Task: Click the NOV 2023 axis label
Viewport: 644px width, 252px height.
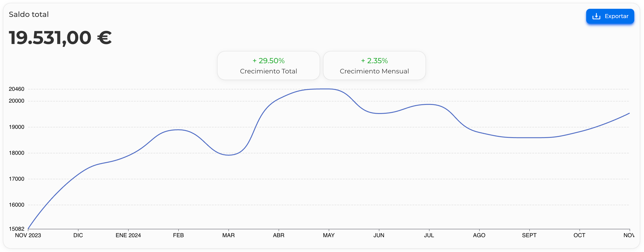Action: tap(28, 235)
